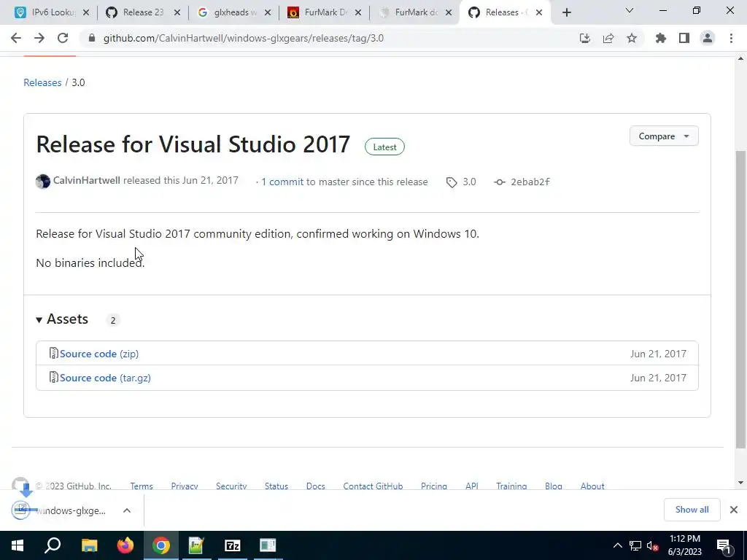Open the Status footer link
This screenshot has width=747, height=560.
pos(276,486)
